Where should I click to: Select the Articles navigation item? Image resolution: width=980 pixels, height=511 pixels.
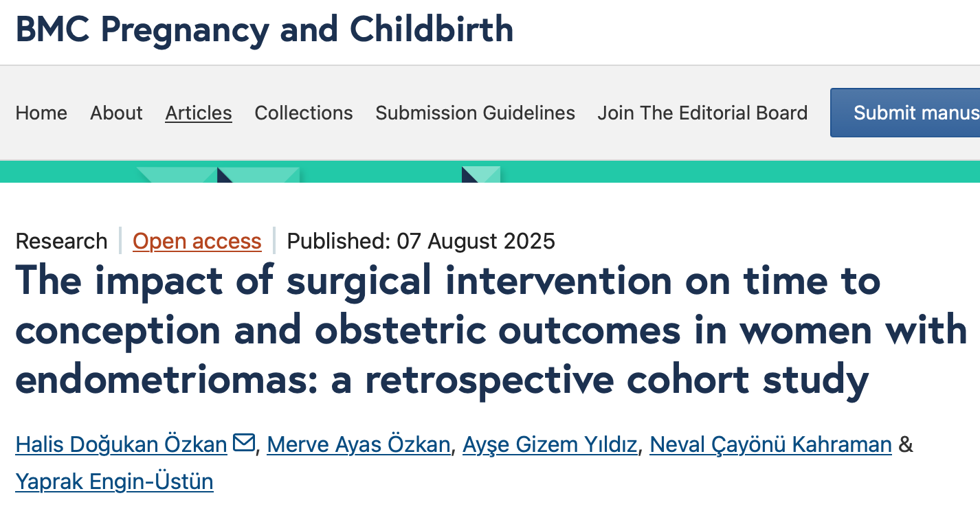[199, 113]
